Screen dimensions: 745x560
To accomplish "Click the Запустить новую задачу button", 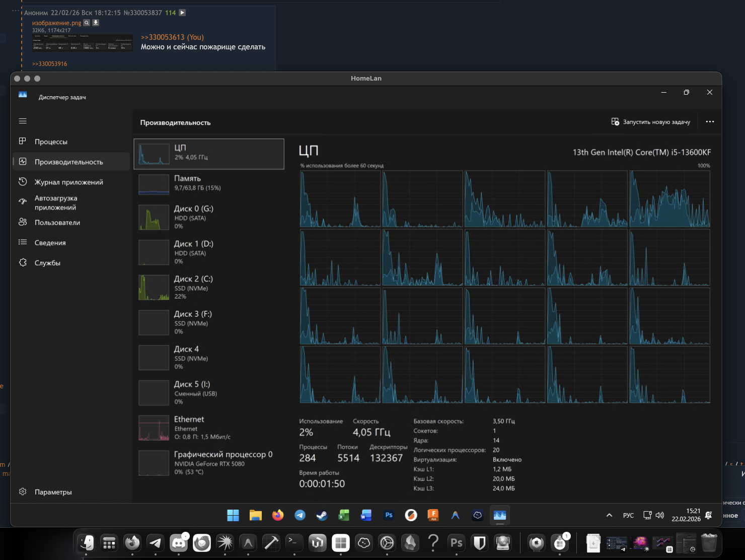I will point(651,122).
